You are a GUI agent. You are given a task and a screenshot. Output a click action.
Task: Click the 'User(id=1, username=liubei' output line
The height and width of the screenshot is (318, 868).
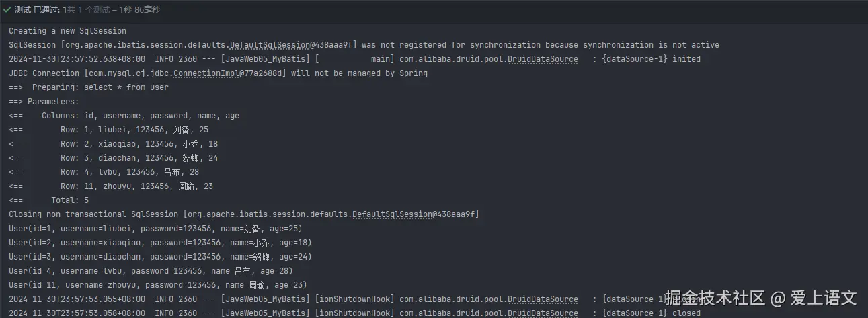pyautogui.click(x=157, y=229)
